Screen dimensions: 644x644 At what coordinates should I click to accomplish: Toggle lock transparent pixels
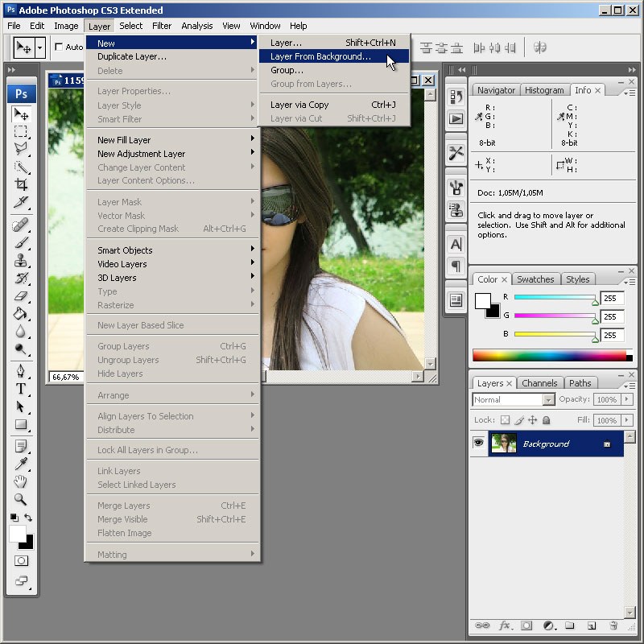pos(506,419)
